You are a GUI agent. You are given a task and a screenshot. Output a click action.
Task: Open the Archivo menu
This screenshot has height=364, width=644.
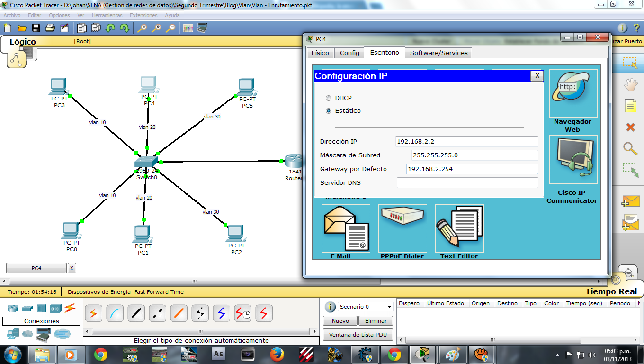[x=12, y=15]
